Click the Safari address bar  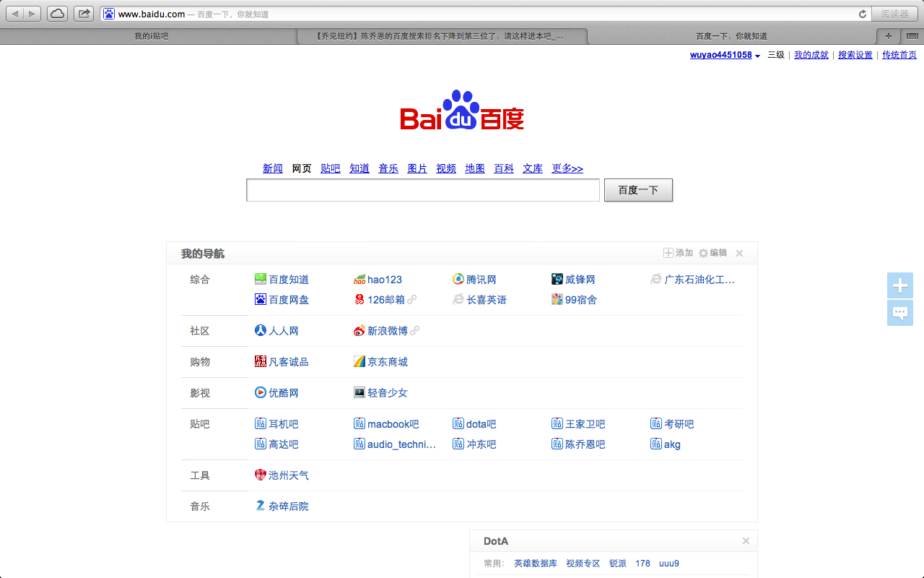(484, 14)
